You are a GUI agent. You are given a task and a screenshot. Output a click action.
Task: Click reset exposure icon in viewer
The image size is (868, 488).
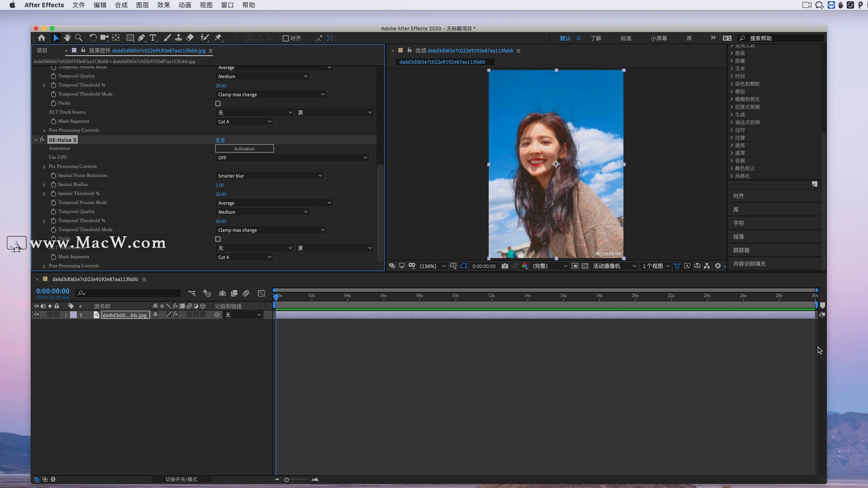pyautogui.click(x=717, y=266)
